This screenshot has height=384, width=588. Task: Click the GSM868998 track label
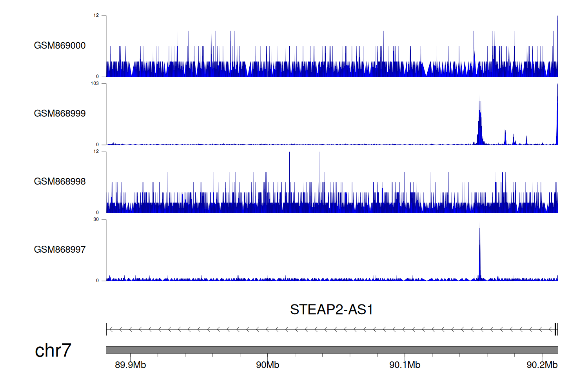[60, 181]
